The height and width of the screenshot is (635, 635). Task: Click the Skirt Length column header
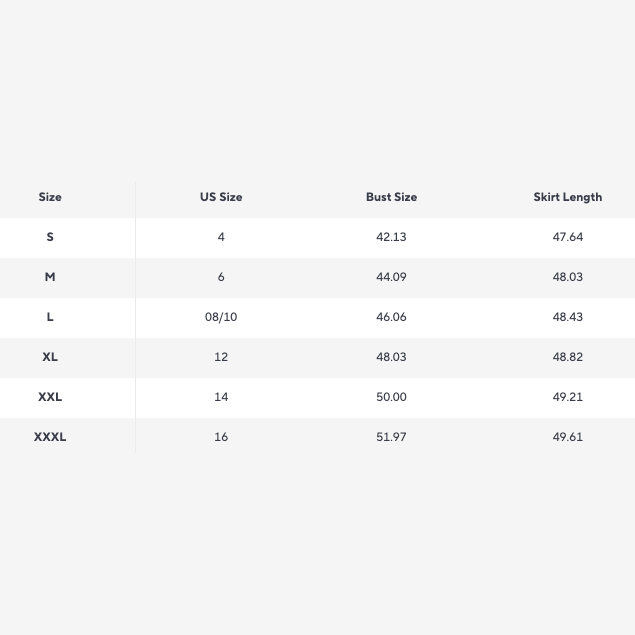567,197
